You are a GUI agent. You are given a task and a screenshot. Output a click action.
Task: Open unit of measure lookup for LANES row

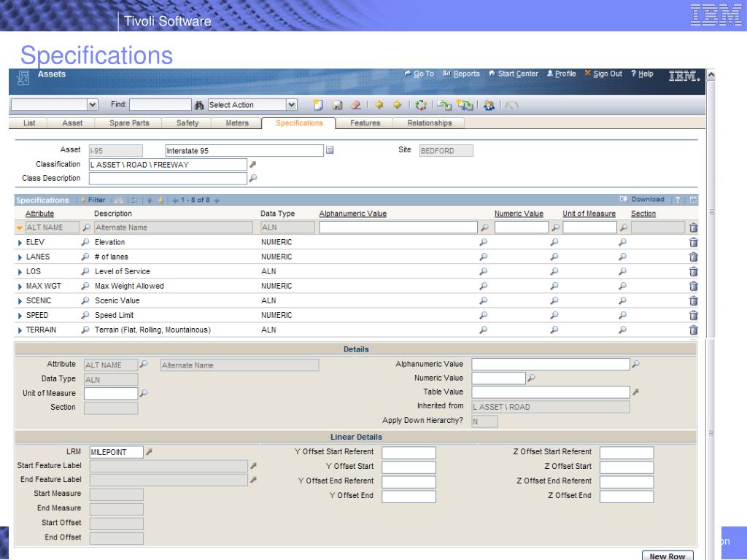tap(622, 257)
